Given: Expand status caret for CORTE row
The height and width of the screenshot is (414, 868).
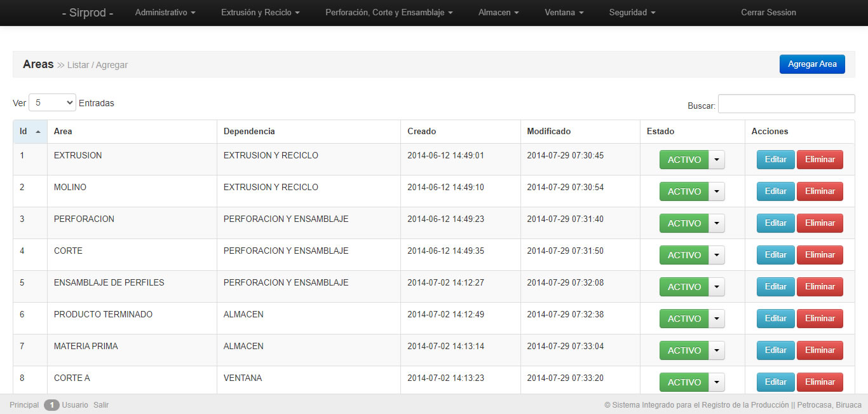Looking at the screenshot, I should [717, 255].
